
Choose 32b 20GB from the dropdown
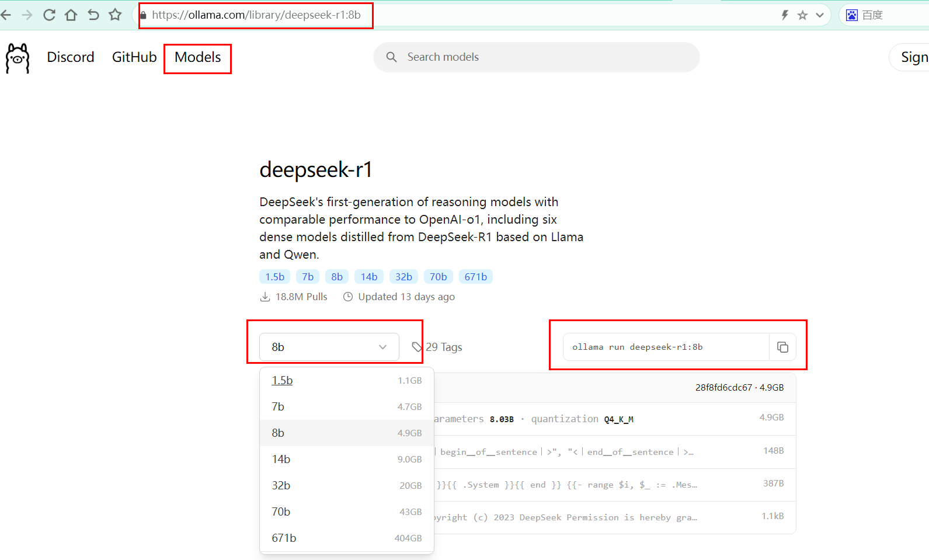coord(347,486)
